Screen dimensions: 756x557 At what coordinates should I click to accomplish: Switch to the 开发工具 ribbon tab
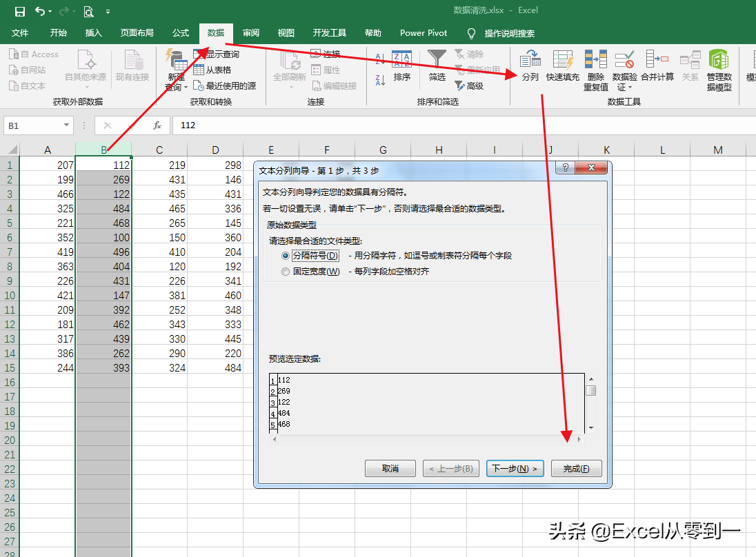329,33
